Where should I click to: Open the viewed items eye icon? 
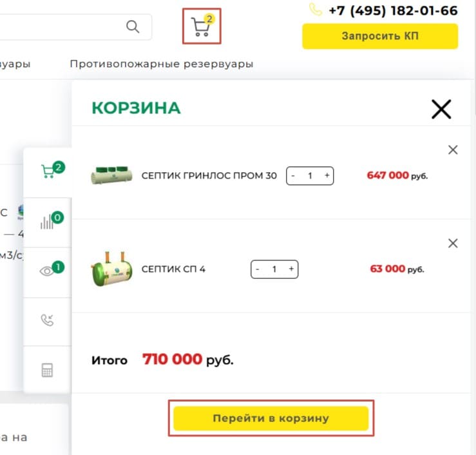point(48,271)
